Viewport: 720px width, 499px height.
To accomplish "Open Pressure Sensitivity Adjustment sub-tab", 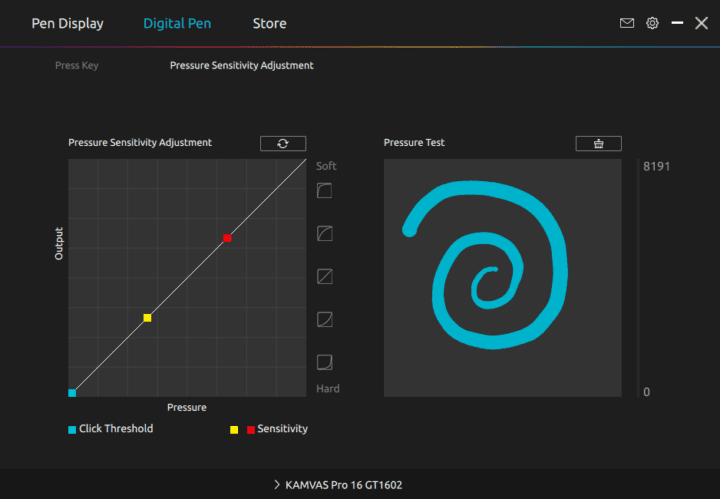I will point(241,66).
